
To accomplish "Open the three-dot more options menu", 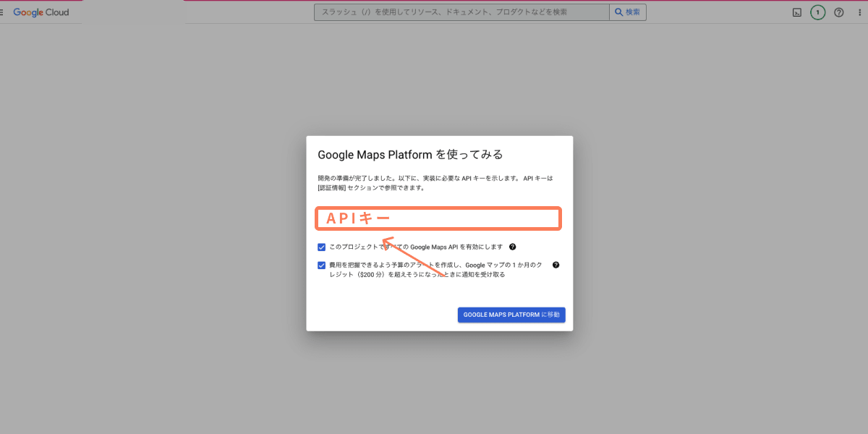I will 859,12.
